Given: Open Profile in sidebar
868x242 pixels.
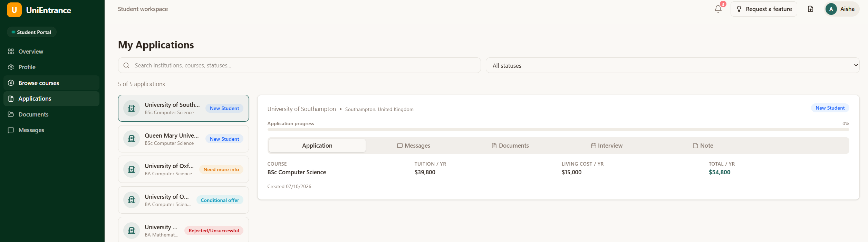Looking at the screenshot, I should 51,67.
